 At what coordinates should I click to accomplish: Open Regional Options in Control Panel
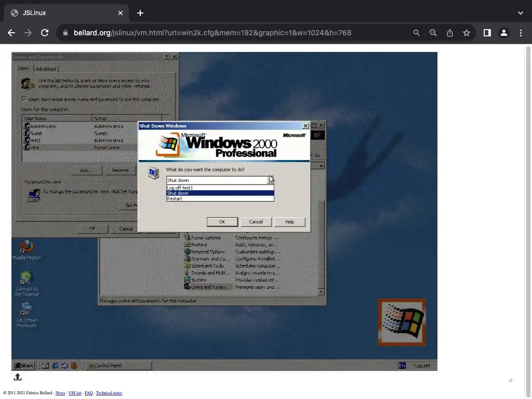(x=205, y=252)
